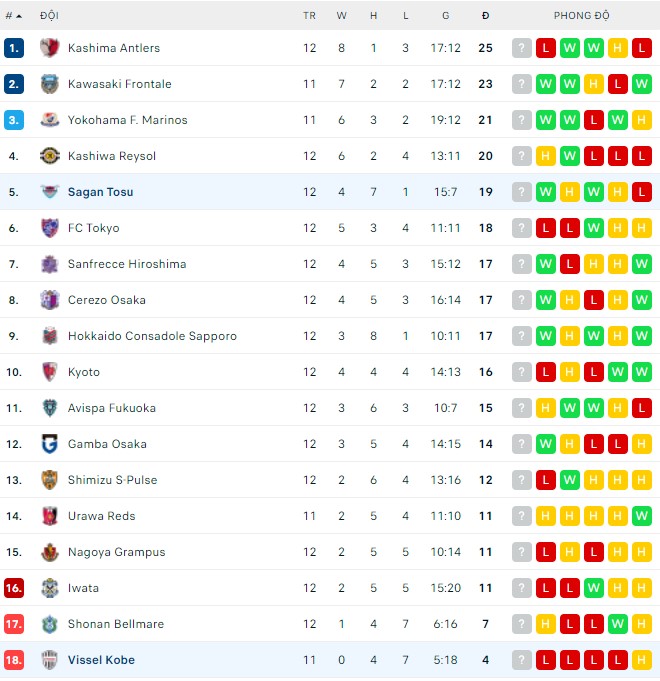
Task: Click the Kashiwa Reysol team badge
Action: point(50,156)
